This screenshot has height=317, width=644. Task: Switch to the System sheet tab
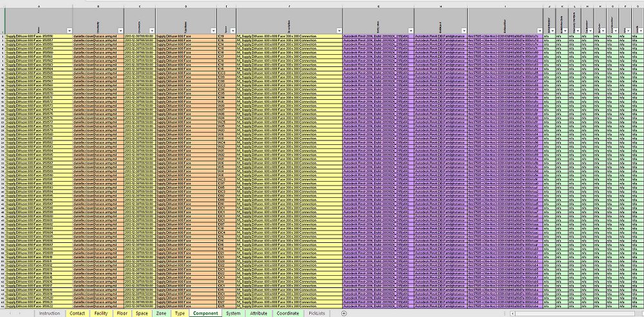pyautogui.click(x=233, y=313)
